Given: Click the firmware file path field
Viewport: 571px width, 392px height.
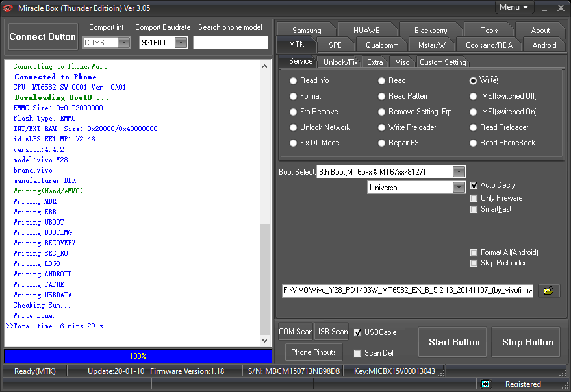Looking at the screenshot, I should [x=407, y=291].
